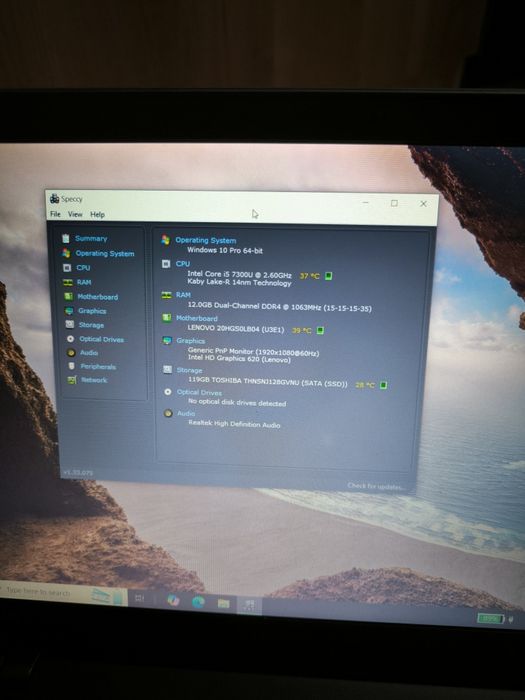Open the Operating System heading link in summary
This screenshot has height=700, width=525.
click(x=206, y=240)
